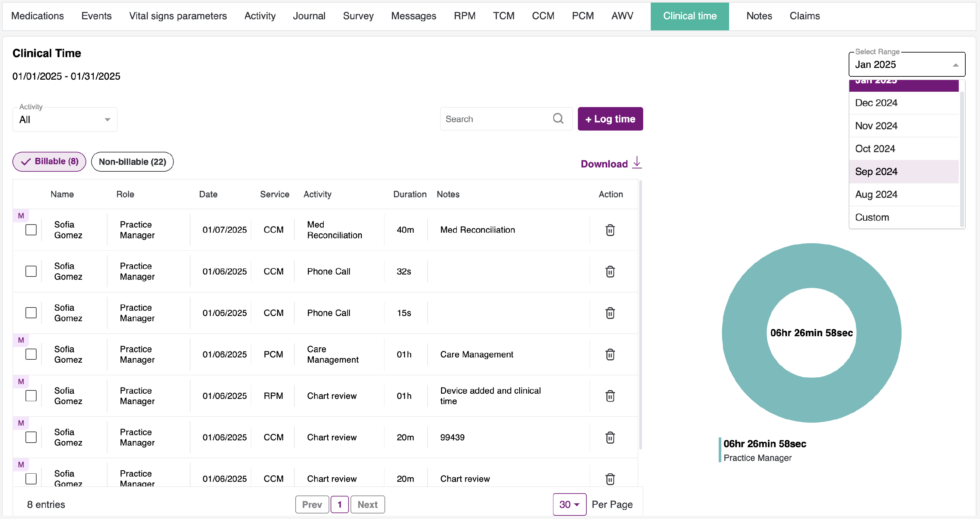Delete the RPM Chart review entry
980x519 pixels.
(610, 396)
